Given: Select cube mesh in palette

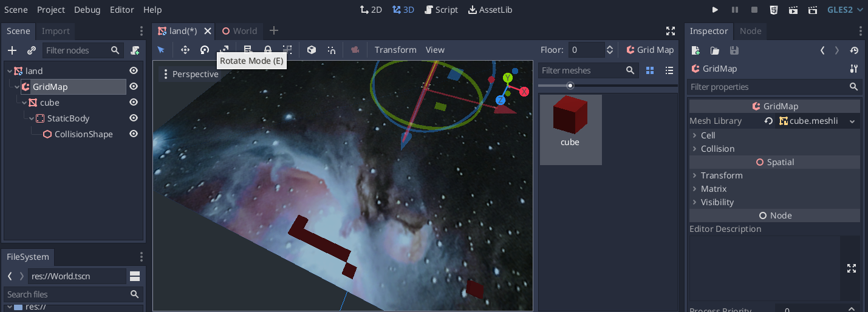Looking at the screenshot, I should coord(571,129).
